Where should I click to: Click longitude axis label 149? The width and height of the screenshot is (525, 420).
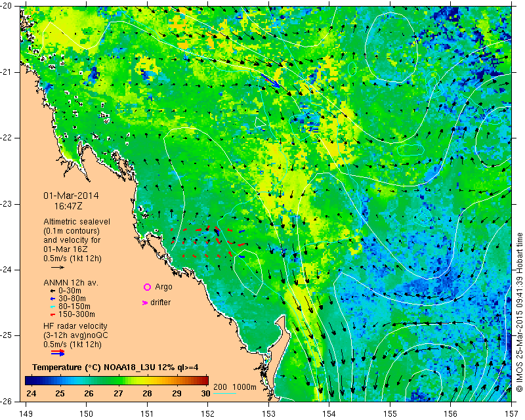point(26,414)
